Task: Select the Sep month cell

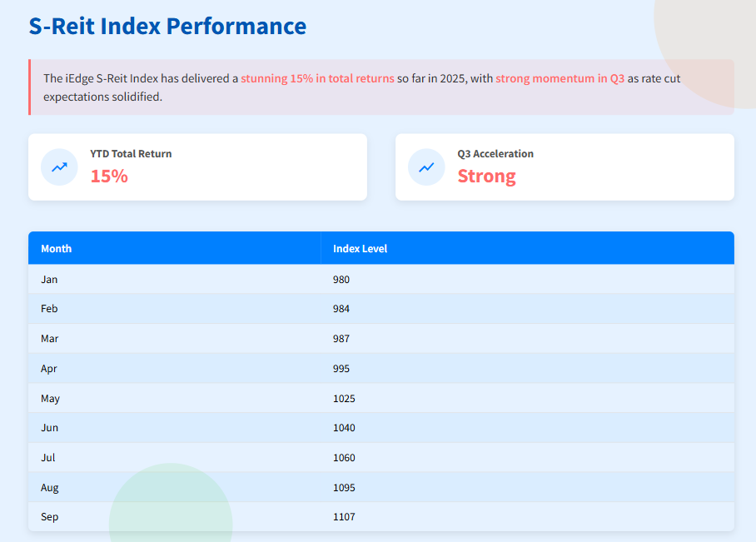Action: pos(175,517)
